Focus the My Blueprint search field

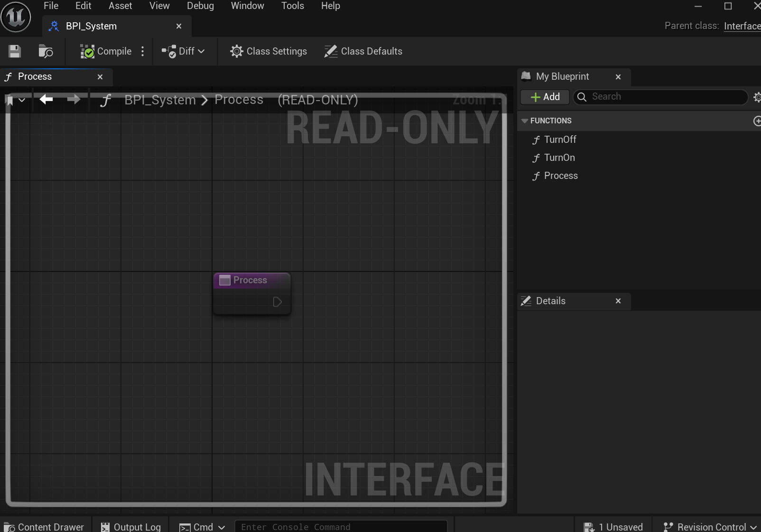pyautogui.click(x=660, y=97)
